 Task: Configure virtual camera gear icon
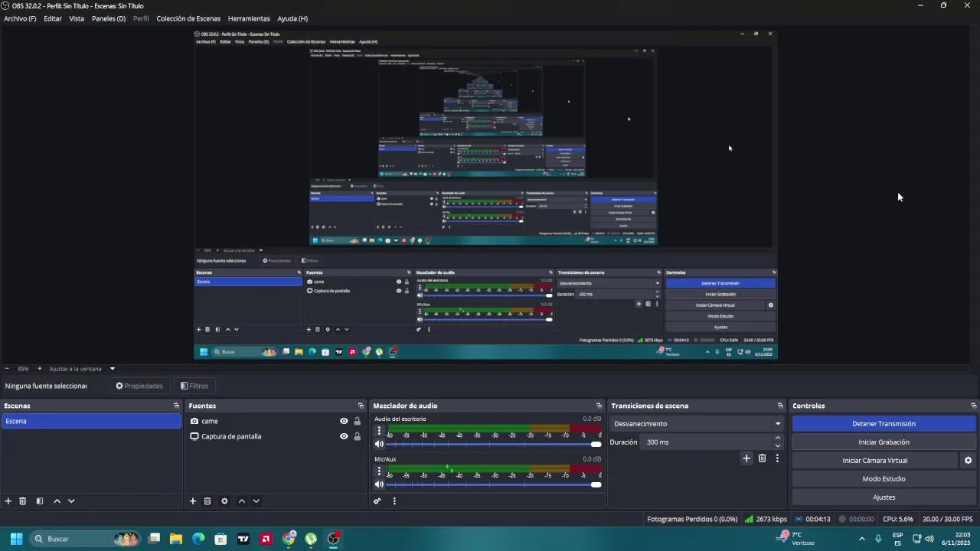968,461
